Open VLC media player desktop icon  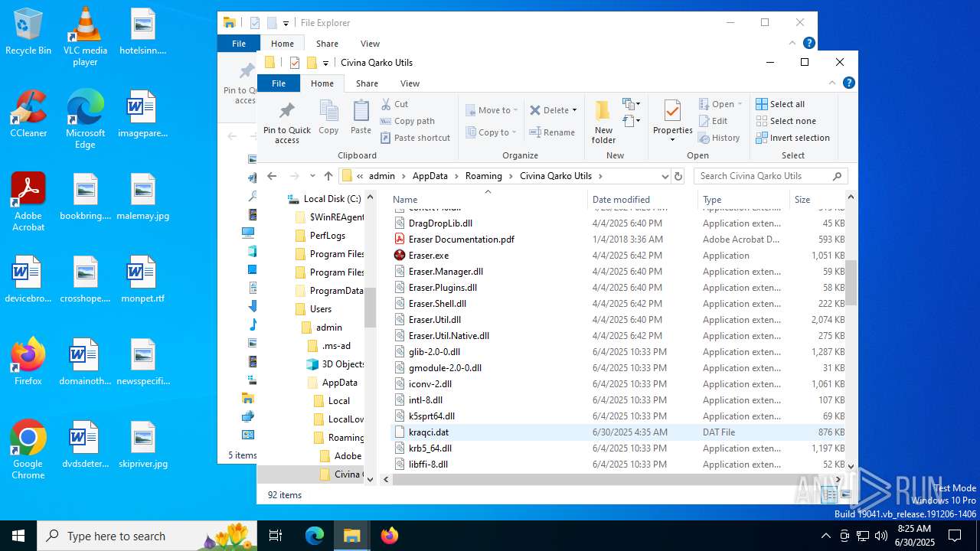click(85, 36)
